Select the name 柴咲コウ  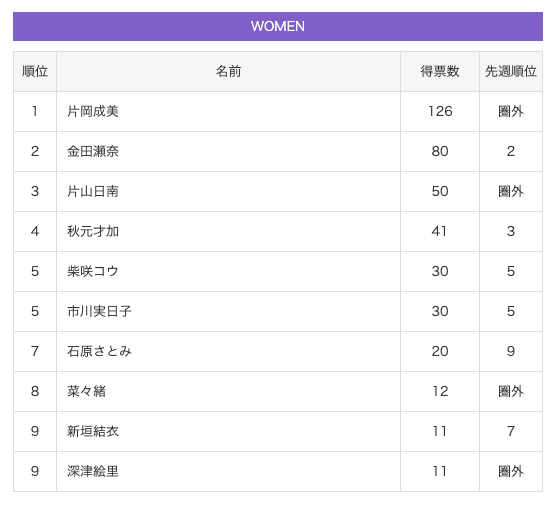point(93,271)
